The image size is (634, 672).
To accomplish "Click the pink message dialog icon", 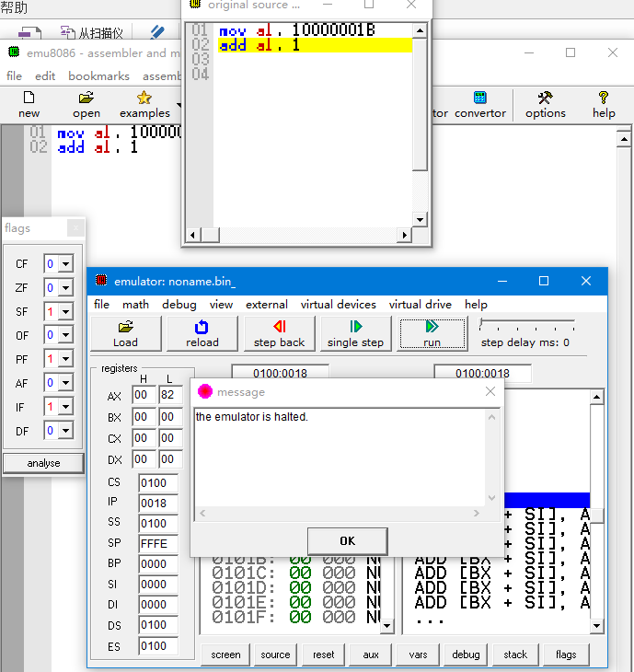I will pyautogui.click(x=205, y=391).
